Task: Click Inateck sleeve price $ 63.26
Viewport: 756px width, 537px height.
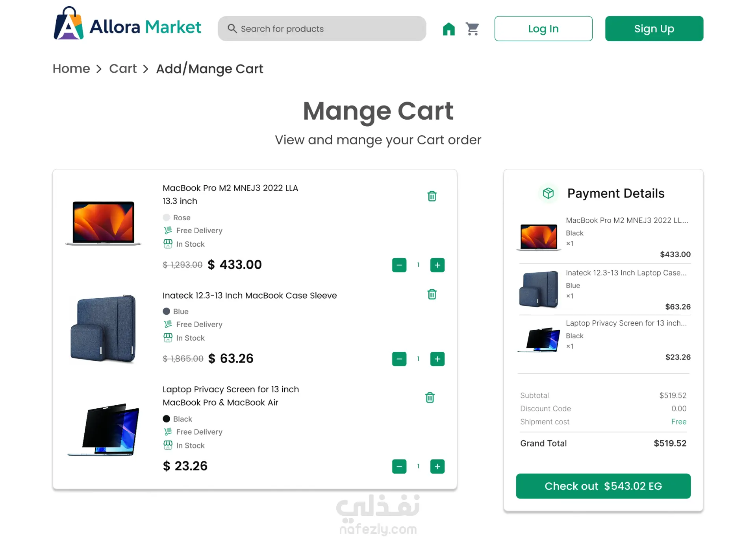Action: click(231, 358)
